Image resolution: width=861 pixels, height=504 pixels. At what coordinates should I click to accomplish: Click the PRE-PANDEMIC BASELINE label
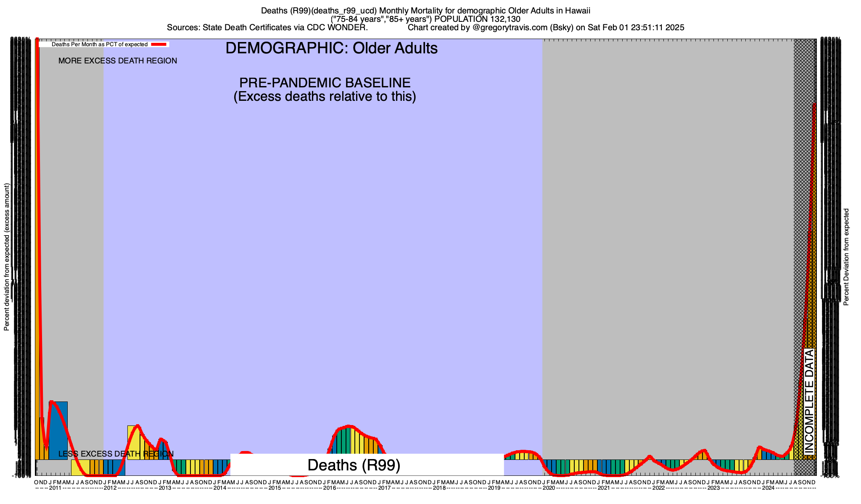click(325, 83)
